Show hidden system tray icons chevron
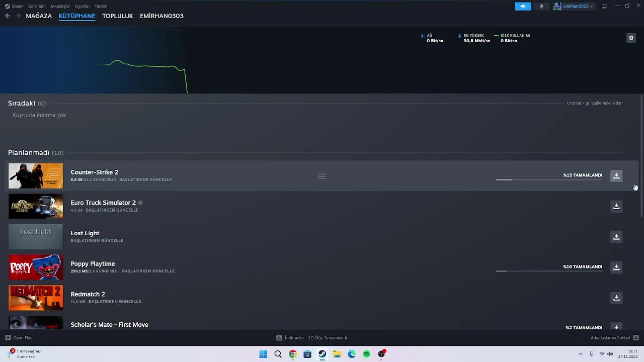Image resolution: width=644 pixels, height=362 pixels. coord(580,354)
